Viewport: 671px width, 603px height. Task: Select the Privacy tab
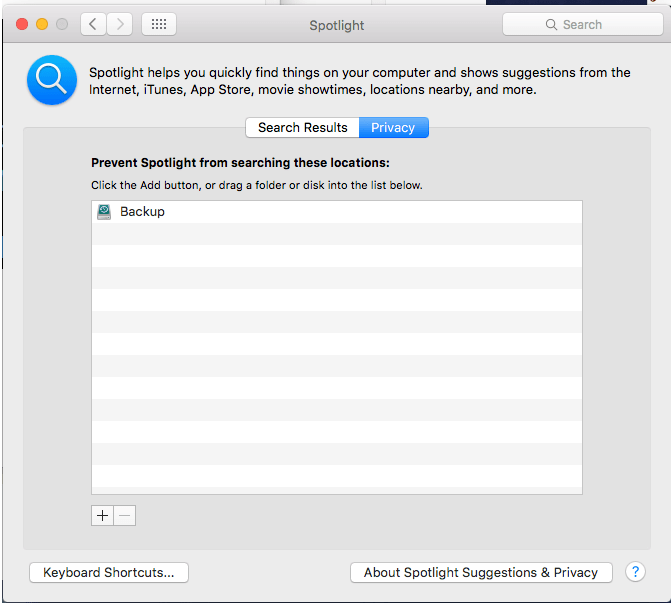click(x=393, y=128)
